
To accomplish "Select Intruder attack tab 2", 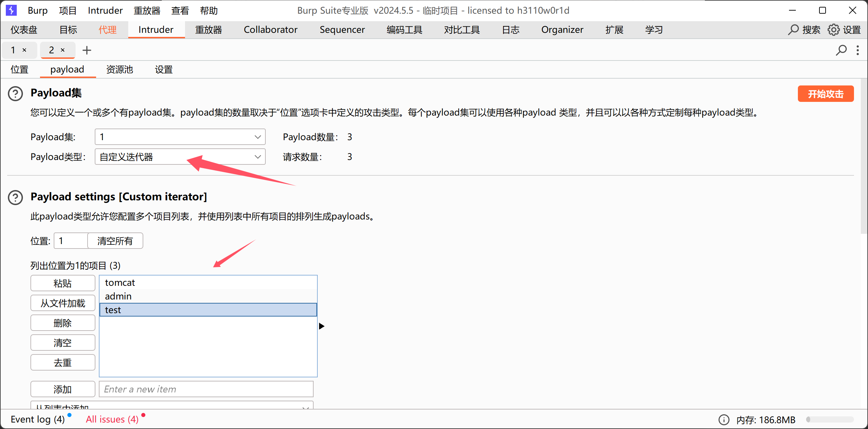I will click(51, 50).
